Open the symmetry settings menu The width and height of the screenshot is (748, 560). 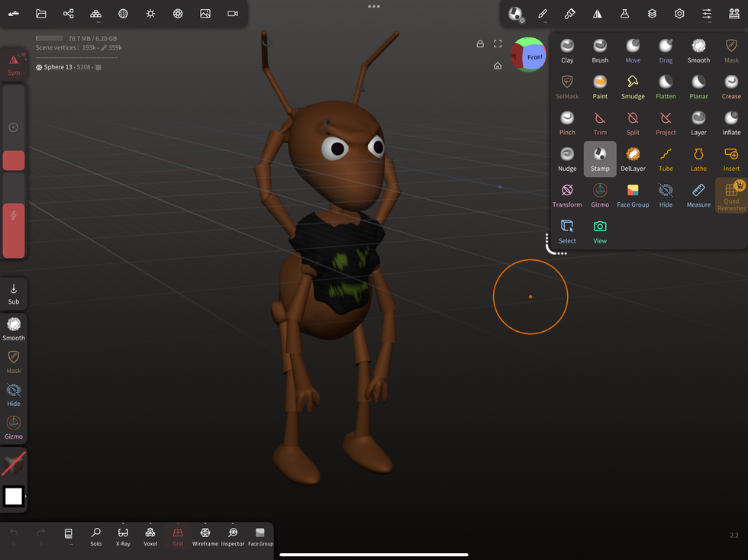[x=597, y=14]
